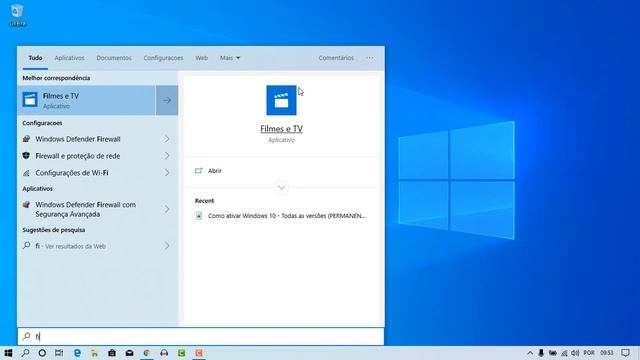The image size is (640, 360).
Task: Click the orange recorder icon on the taskbar
Action: pos(199,353)
